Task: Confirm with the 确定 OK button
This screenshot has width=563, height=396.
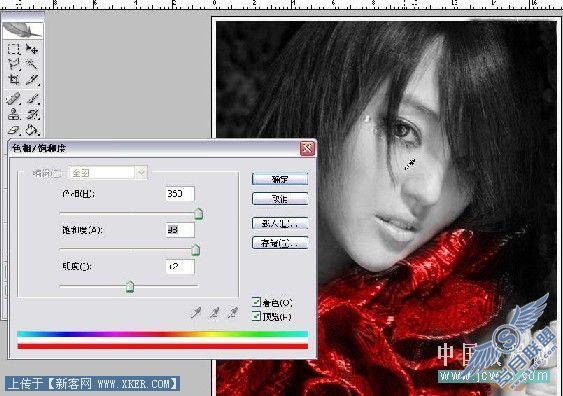Action: point(280,179)
